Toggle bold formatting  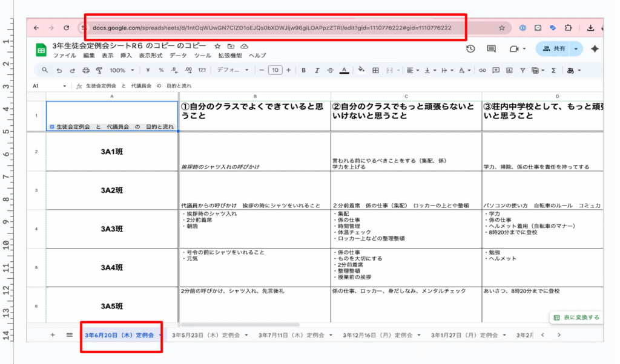pos(303,70)
